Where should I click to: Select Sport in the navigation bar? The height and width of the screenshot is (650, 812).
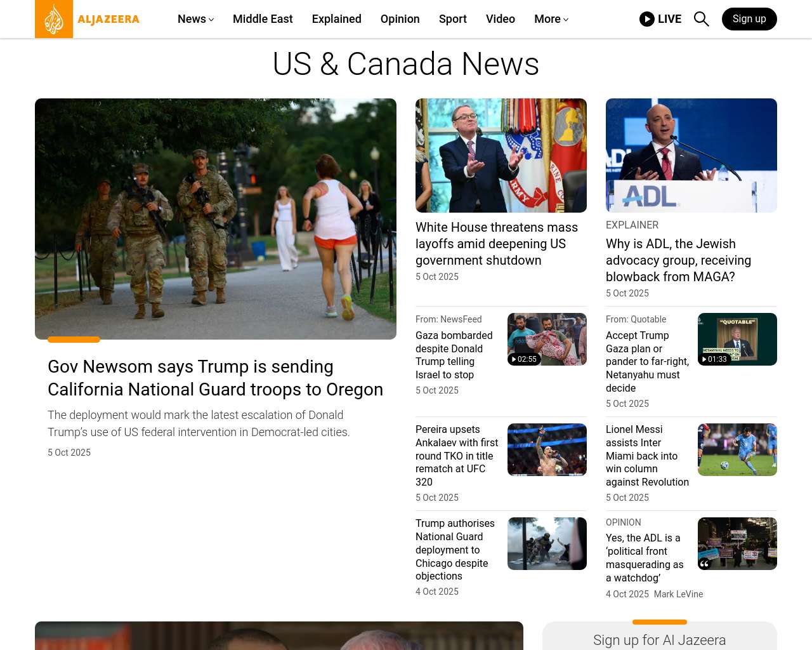(x=452, y=19)
